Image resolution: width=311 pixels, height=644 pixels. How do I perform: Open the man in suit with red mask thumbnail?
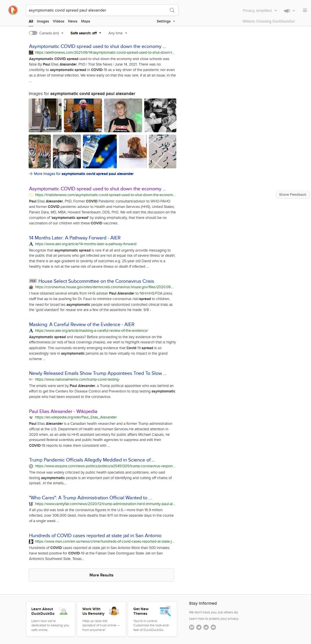click(x=83, y=115)
